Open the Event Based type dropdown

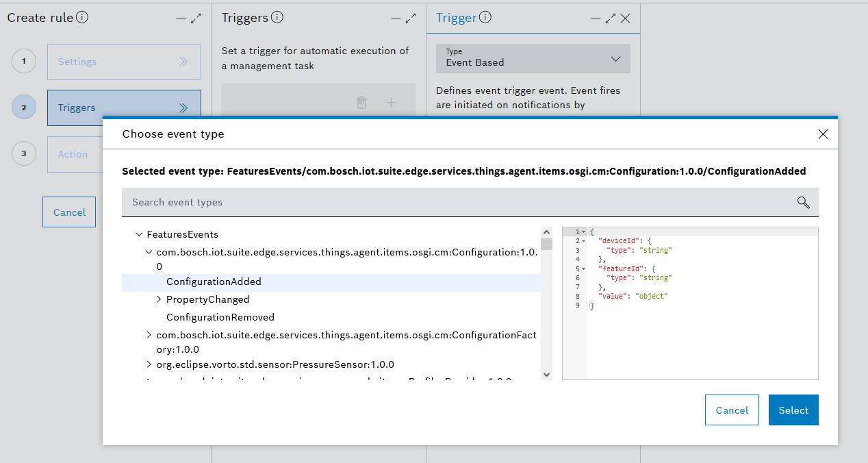click(x=533, y=59)
